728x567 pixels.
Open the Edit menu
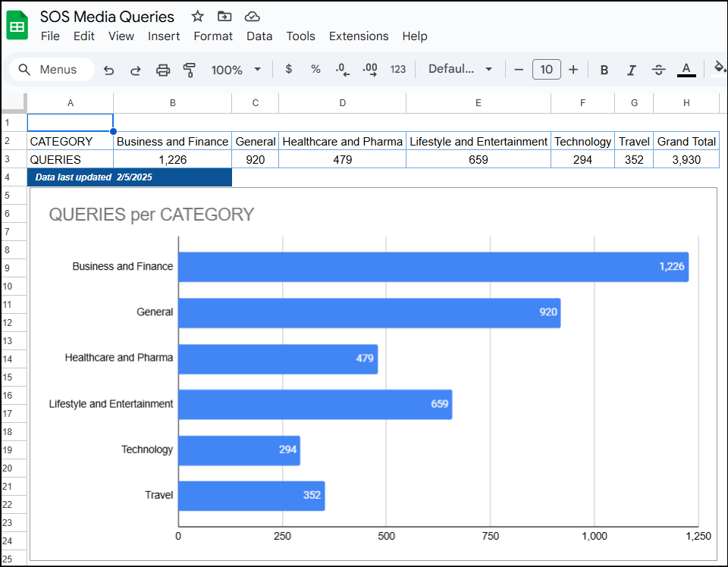84,36
